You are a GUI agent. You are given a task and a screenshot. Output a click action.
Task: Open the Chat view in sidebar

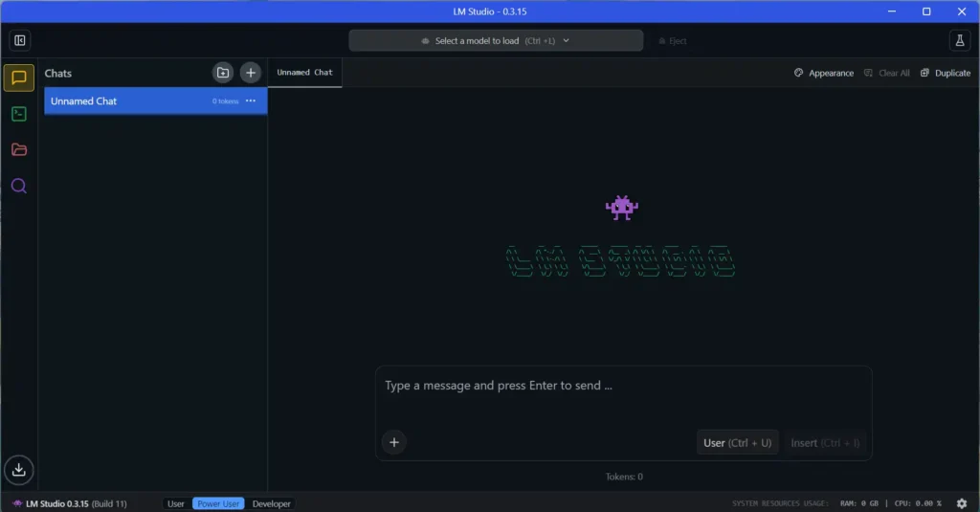coord(19,78)
